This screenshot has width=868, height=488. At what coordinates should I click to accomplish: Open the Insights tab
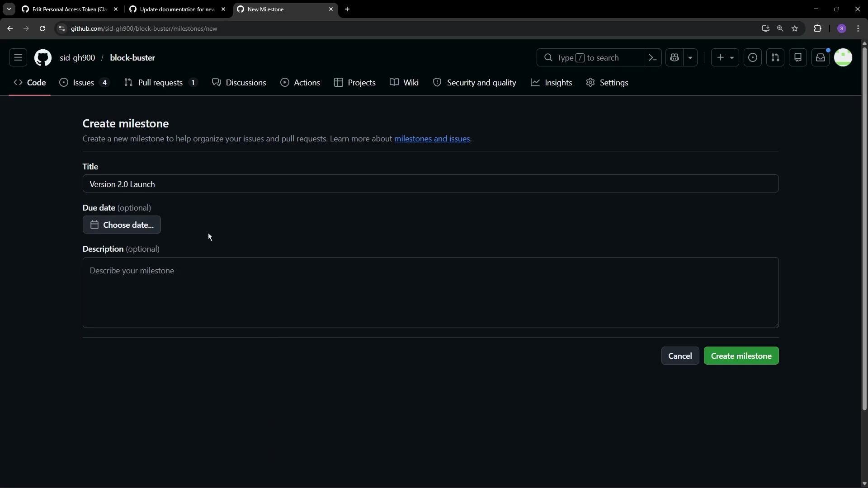point(552,83)
